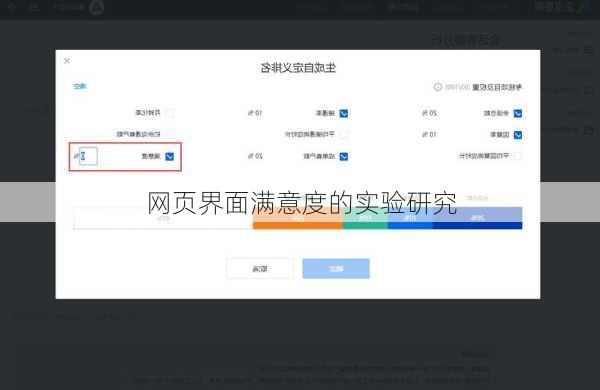Uncheck the 成单客户数 checkbox

(x=344, y=156)
